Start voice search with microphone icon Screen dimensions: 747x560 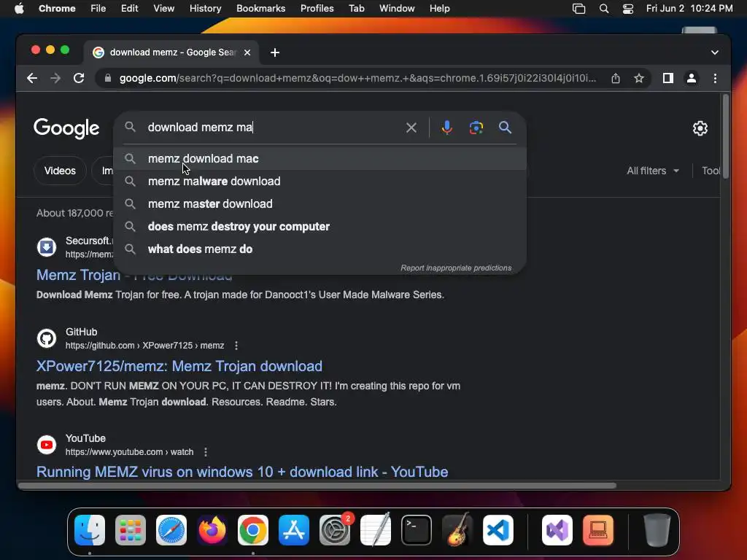[447, 127]
